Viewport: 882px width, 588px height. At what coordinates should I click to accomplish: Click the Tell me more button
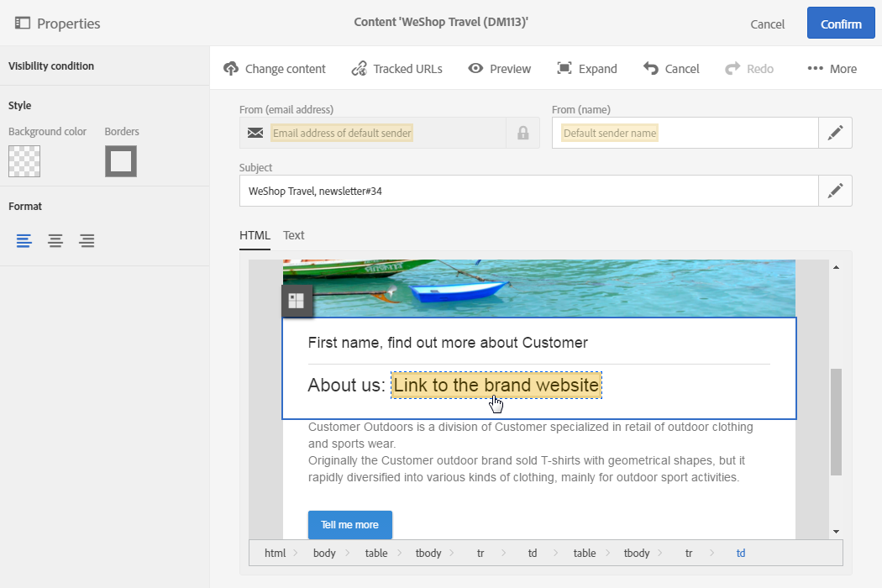pos(350,524)
